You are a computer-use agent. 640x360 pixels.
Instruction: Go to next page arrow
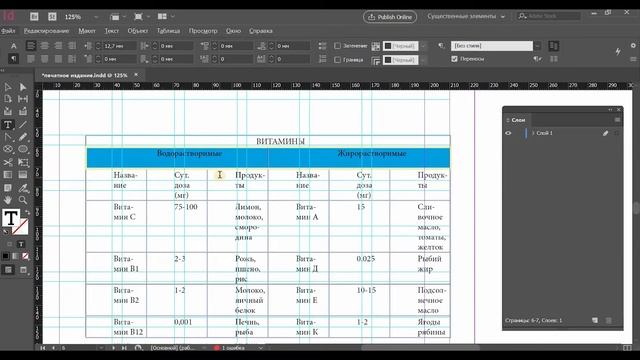(113, 348)
